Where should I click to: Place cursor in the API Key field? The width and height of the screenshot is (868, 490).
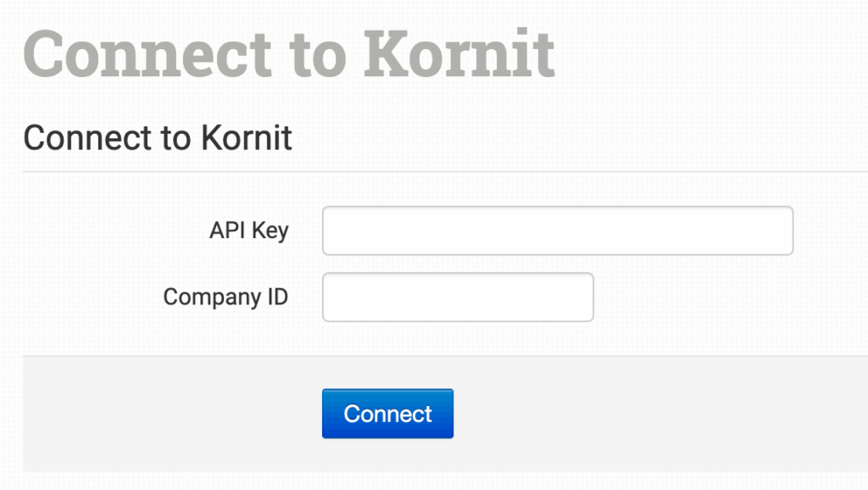coord(557,231)
